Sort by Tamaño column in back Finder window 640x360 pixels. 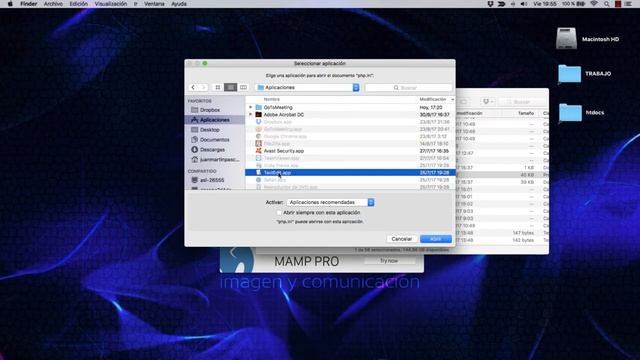(x=526, y=113)
